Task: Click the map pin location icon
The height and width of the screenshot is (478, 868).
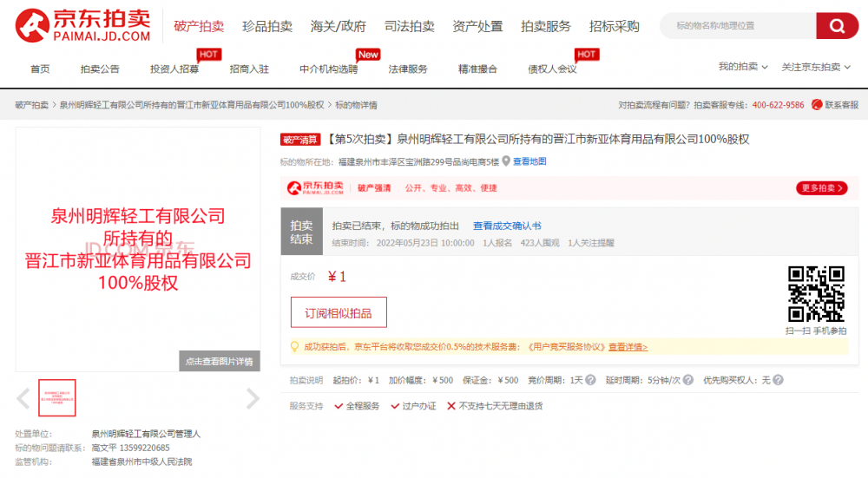Action: tap(505, 161)
